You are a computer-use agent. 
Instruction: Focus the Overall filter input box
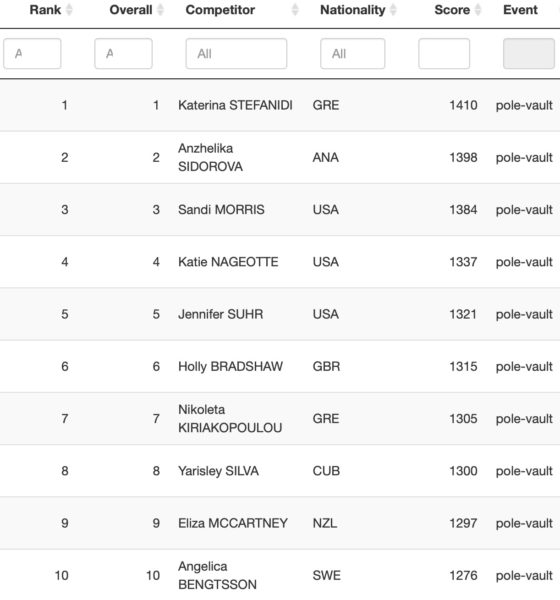(x=123, y=54)
